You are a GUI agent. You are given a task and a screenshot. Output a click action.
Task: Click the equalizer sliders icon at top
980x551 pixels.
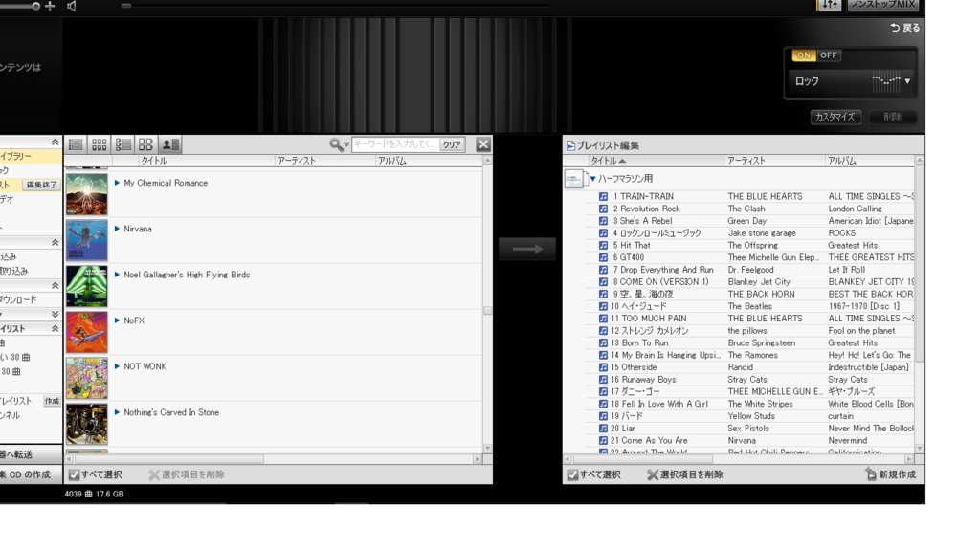[x=829, y=5]
